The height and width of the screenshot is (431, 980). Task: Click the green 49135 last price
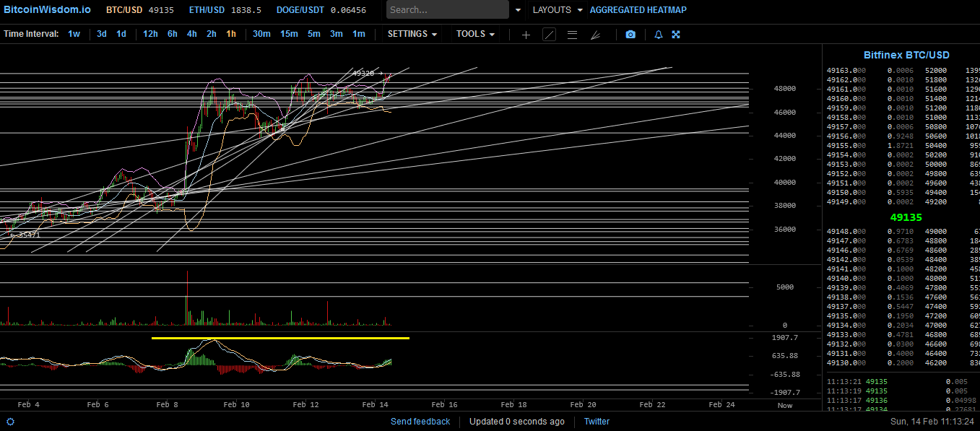[906, 217]
